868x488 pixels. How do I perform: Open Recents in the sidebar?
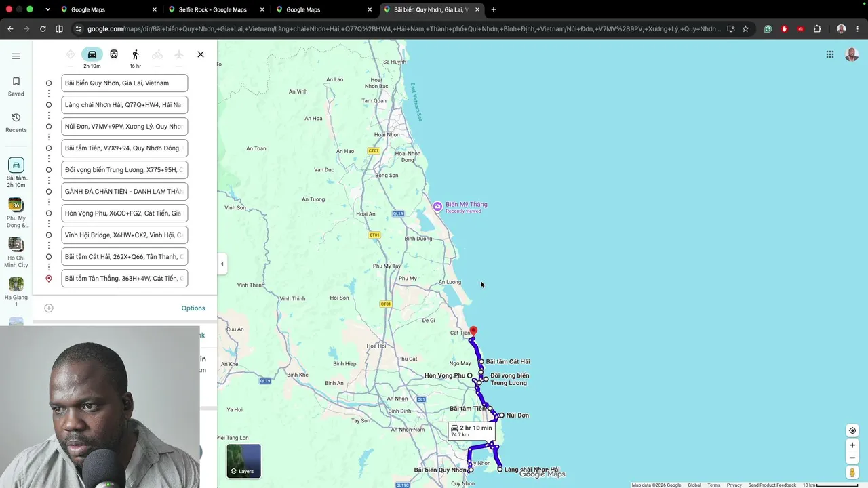[x=16, y=123]
